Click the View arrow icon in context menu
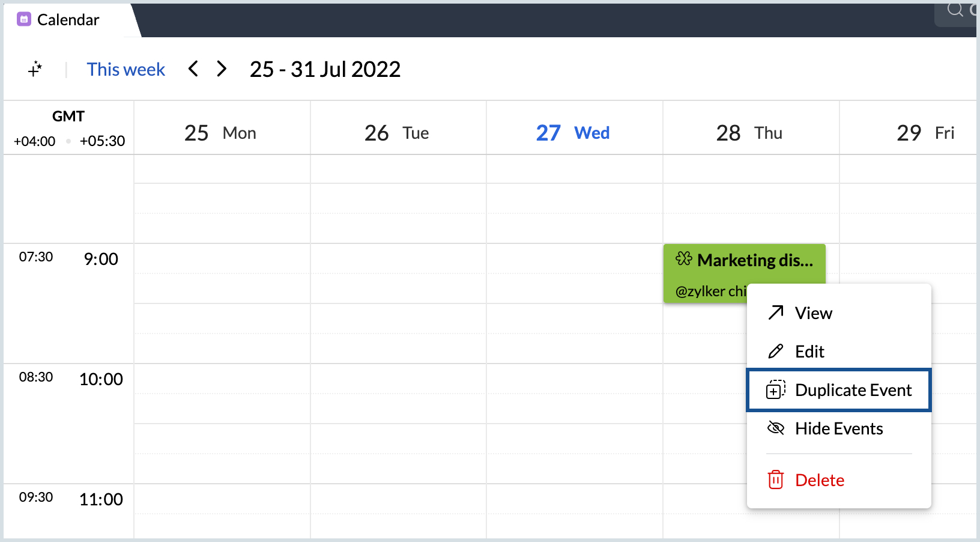This screenshot has width=980, height=542. [x=776, y=312]
